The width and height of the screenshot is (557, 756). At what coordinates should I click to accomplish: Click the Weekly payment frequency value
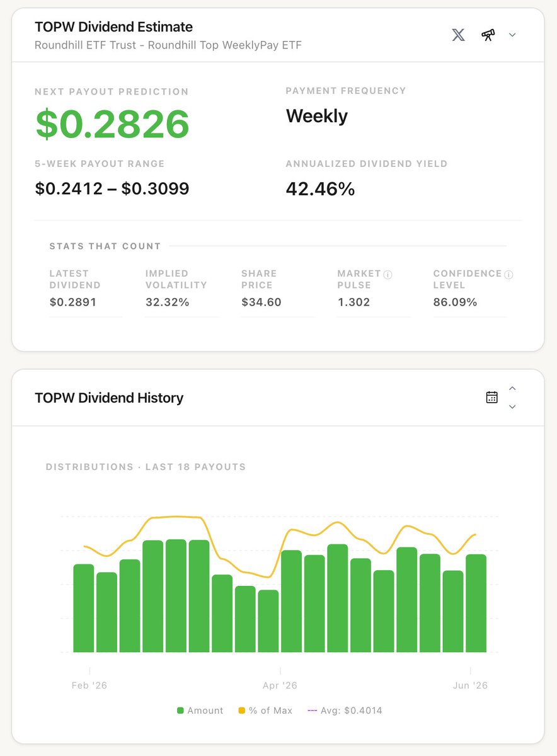pos(317,116)
